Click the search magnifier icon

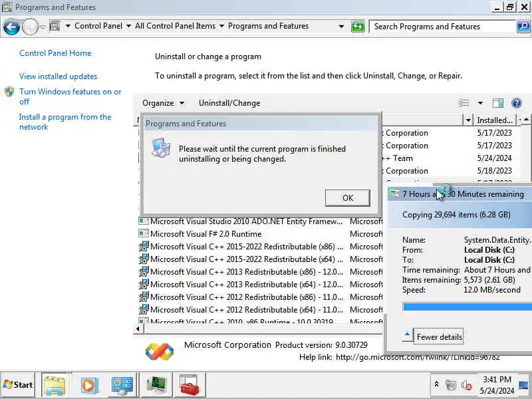[x=523, y=27]
